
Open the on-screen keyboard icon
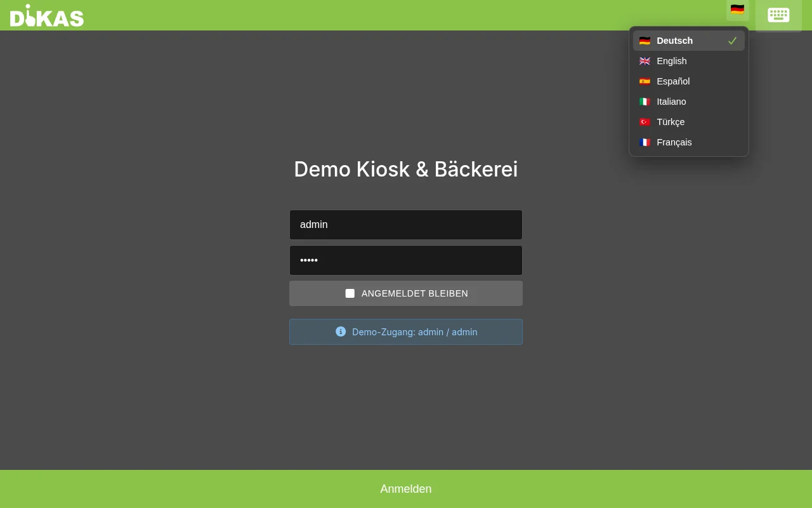tap(778, 15)
